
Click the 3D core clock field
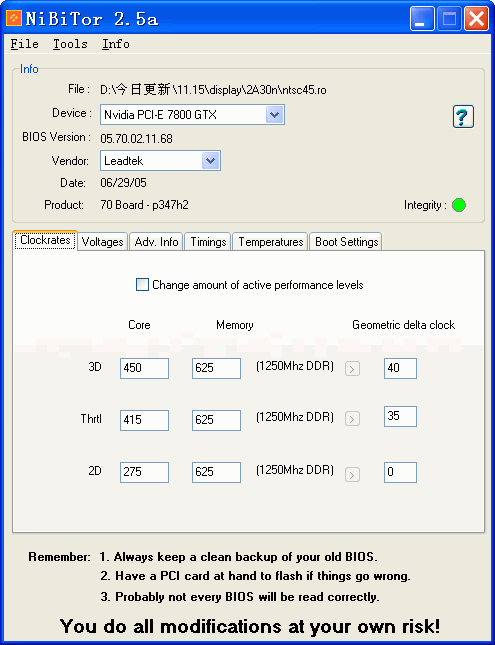pyautogui.click(x=144, y=368)
